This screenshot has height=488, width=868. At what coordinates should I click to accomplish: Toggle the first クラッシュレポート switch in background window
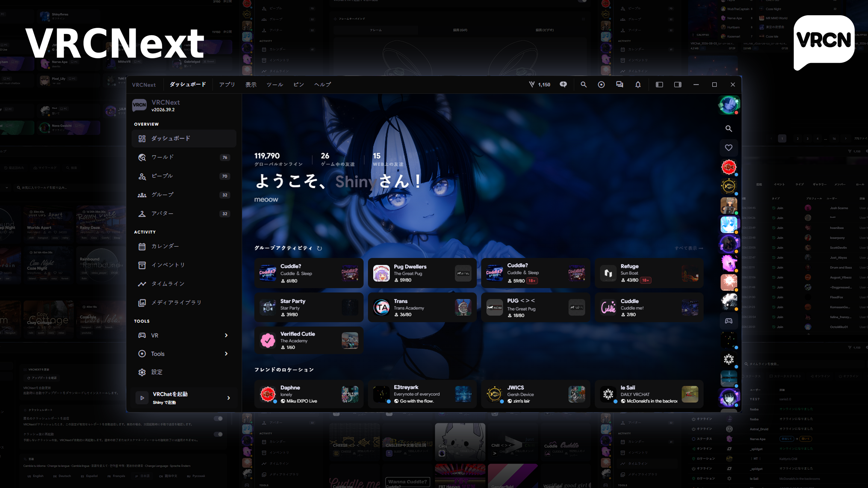click(218, 419)
